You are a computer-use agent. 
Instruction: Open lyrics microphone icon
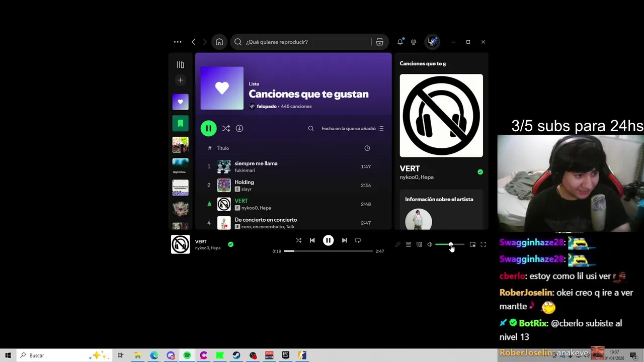click(x=397, y=244)
